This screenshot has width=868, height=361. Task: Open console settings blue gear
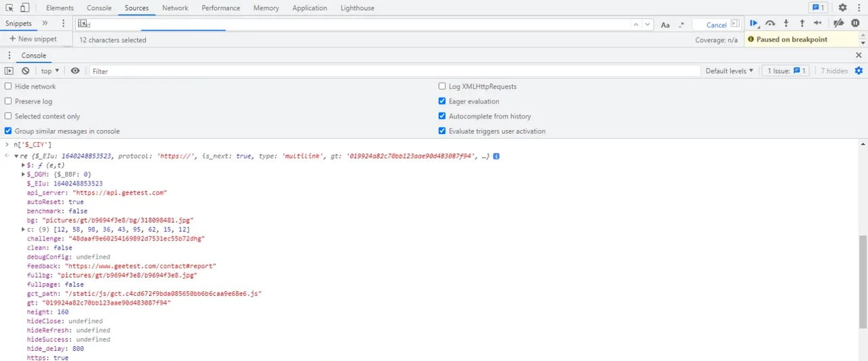tap(859, 71)
